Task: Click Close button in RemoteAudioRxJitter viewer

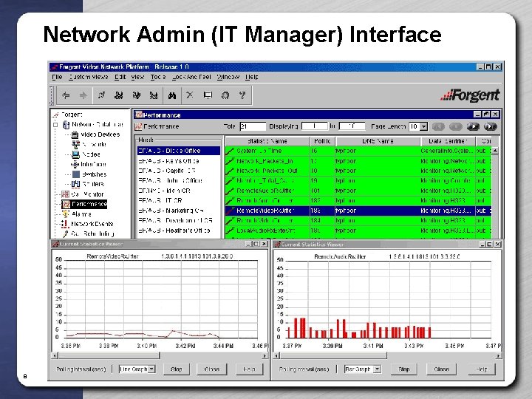Action: pyautogui.click(x=441, y=369)
